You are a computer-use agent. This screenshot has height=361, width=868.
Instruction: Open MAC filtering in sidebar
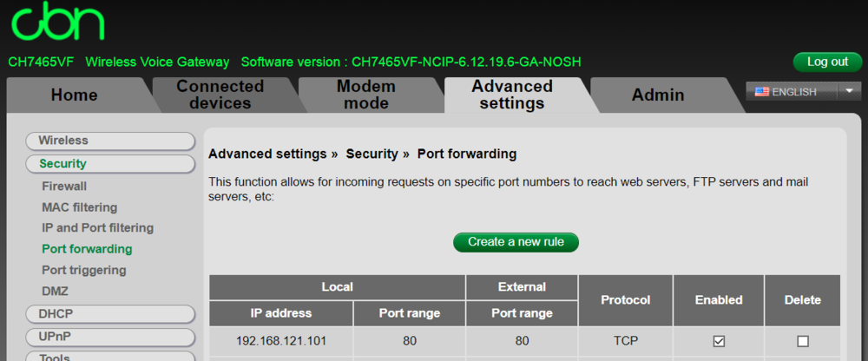pyautogui.click(x=79, y=207)
